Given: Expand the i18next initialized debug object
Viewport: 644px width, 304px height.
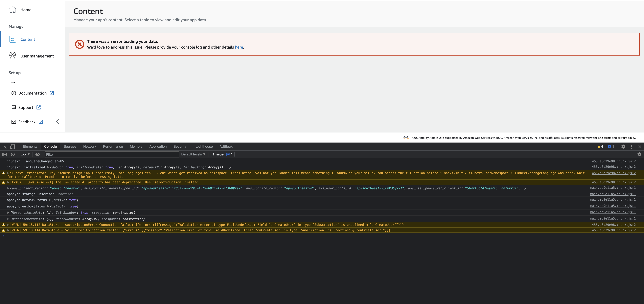Looking at the screenshot, I should [48, 167].
